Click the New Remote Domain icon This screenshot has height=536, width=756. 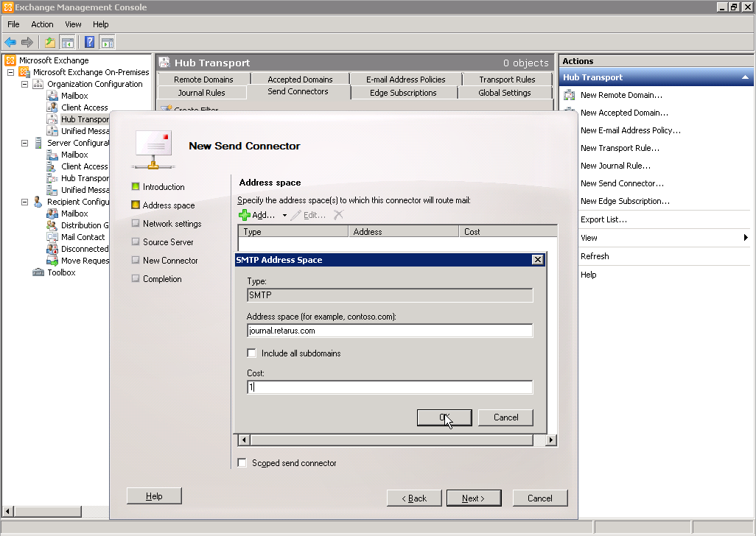tap(570, 95)
